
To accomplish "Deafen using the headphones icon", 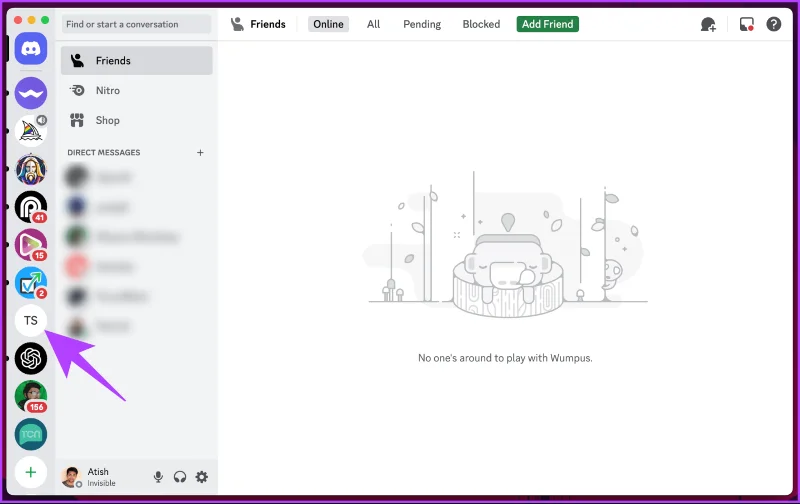I will (x=180, y=477).
